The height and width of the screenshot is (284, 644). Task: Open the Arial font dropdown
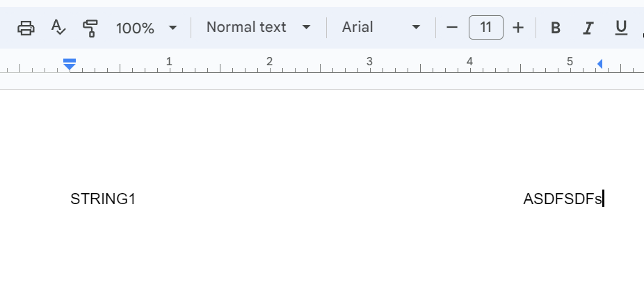pyautogui.click(x=381, y=28)
